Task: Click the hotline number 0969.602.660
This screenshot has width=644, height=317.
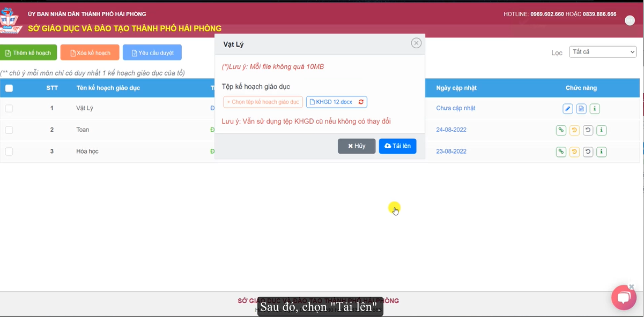Action: tap(547, 14)
